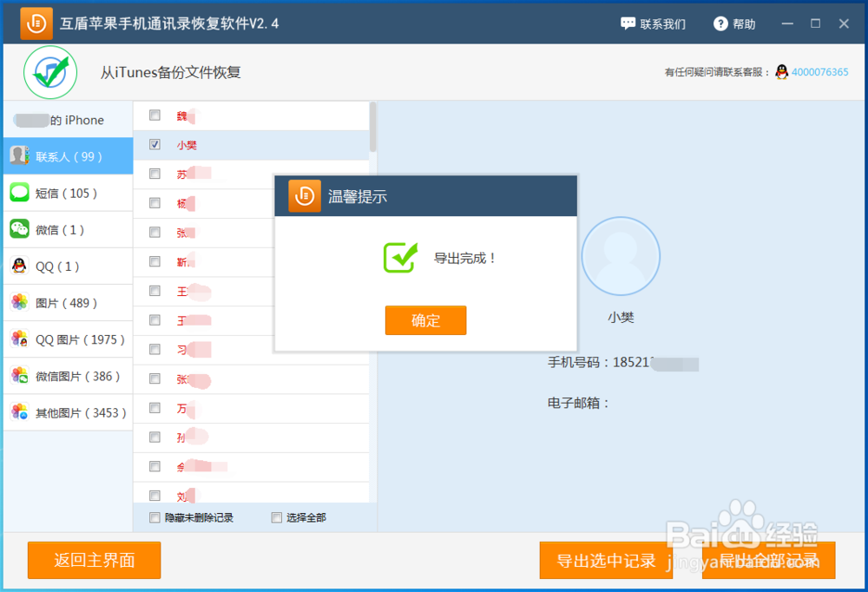
Task: Close the recovery software window
Action: pyautogui.click(x=844, y=23)
